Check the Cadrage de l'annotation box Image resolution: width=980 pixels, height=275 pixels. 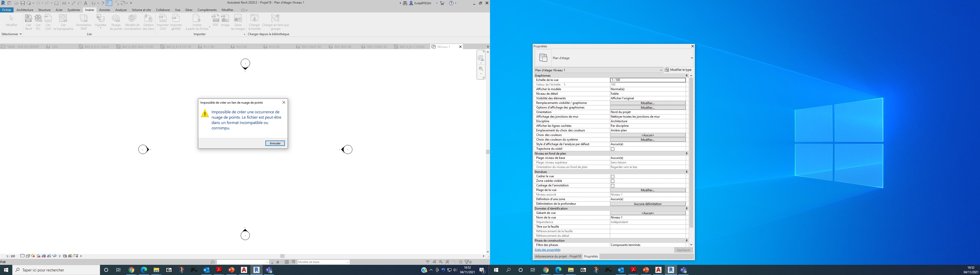612,186
